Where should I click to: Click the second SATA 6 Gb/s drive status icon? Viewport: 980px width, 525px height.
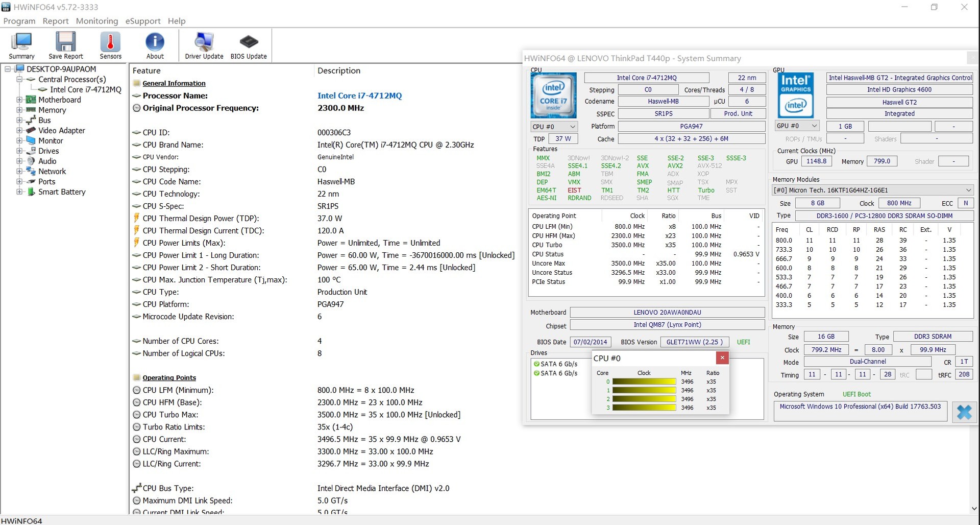pos(536,373)
